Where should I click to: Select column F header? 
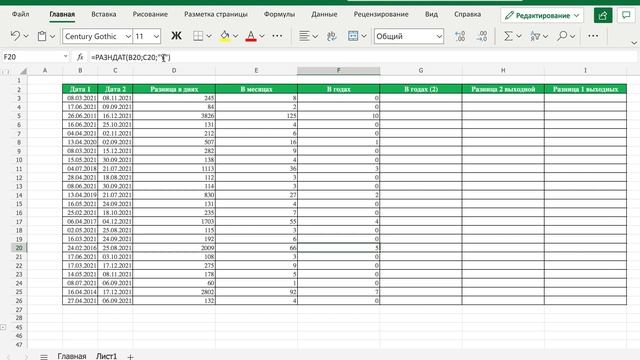pos(338,71)
